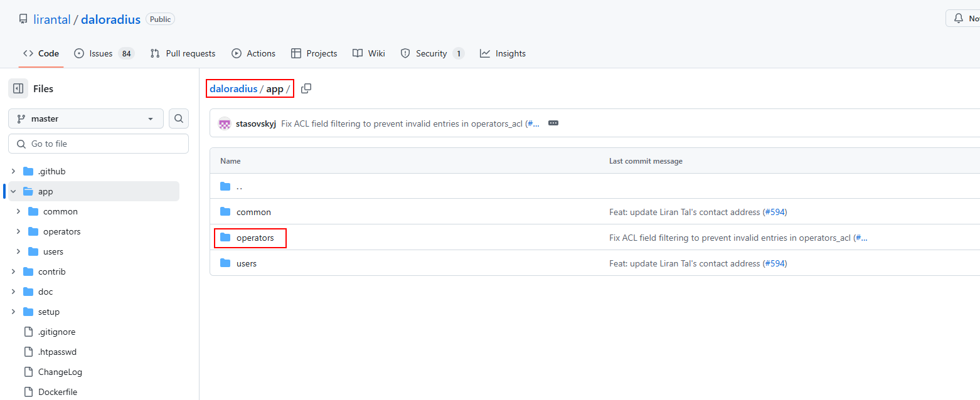This screenshot has width=980, height=400.
Task: Click the Name column header
Action: (230, 161)
